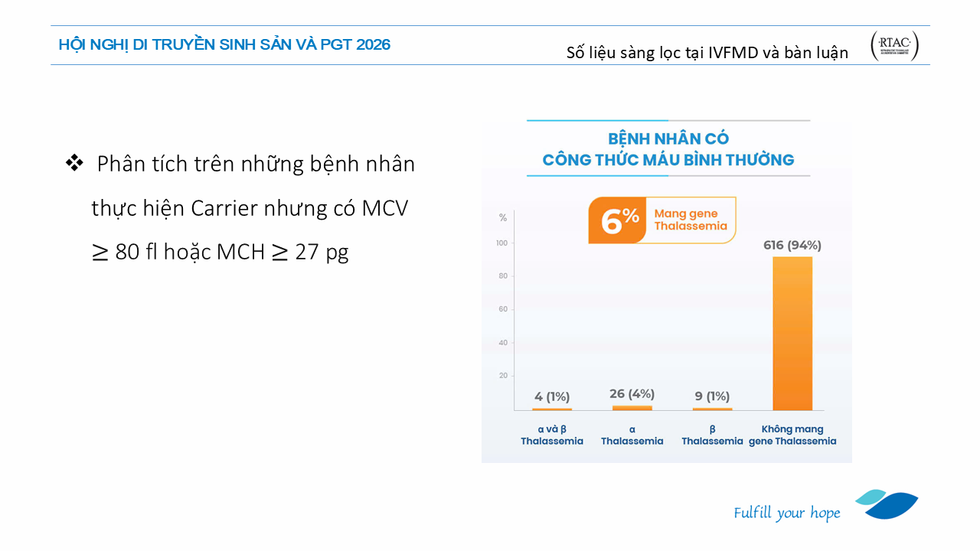
Task: Select the chart title "BỆNH NHÂN CÓ CÔNG THỨC MÁU BÌNH THƯỜNG"
Action: coord(668,149)
